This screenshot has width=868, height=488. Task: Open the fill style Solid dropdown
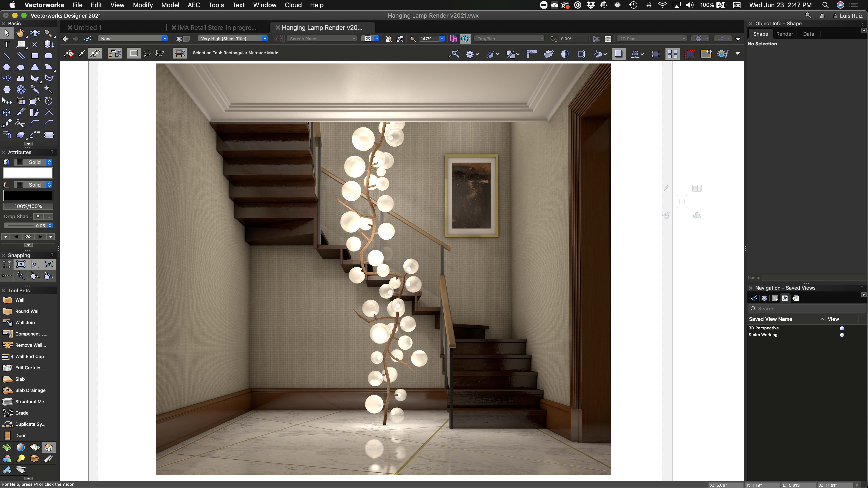click(49, 162)
